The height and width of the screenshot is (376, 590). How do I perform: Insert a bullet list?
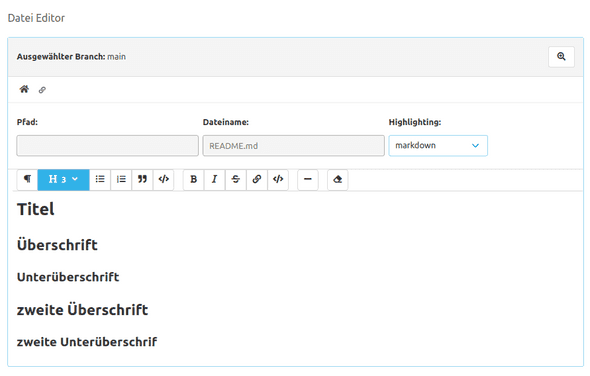[100, 180]
